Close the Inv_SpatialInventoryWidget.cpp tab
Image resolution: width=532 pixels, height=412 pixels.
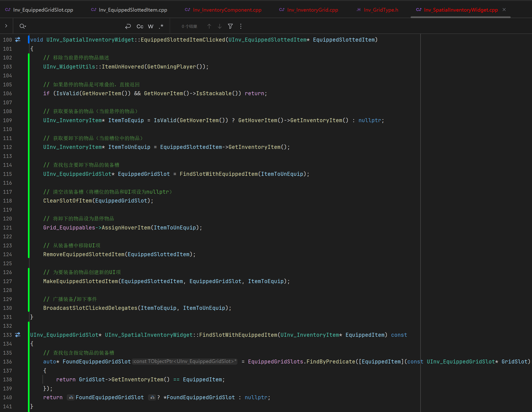click(x=504, y=10)
